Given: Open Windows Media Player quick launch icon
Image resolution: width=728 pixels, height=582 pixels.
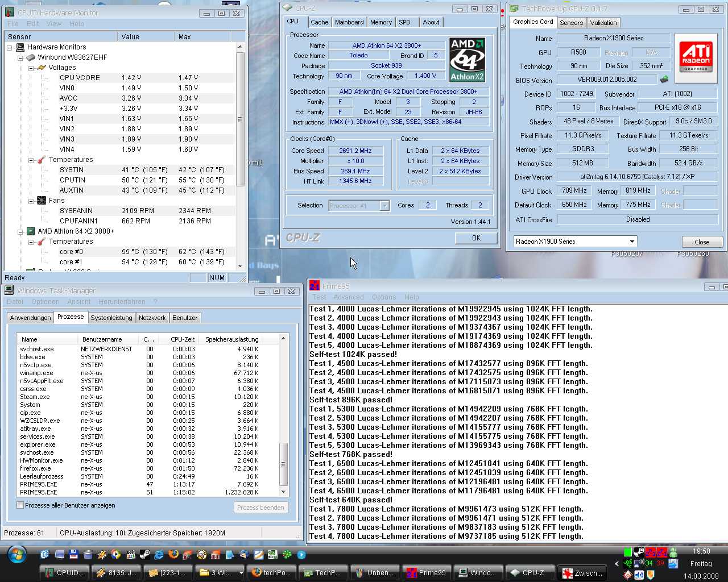Looking at the screenshot, I should 116,554.
